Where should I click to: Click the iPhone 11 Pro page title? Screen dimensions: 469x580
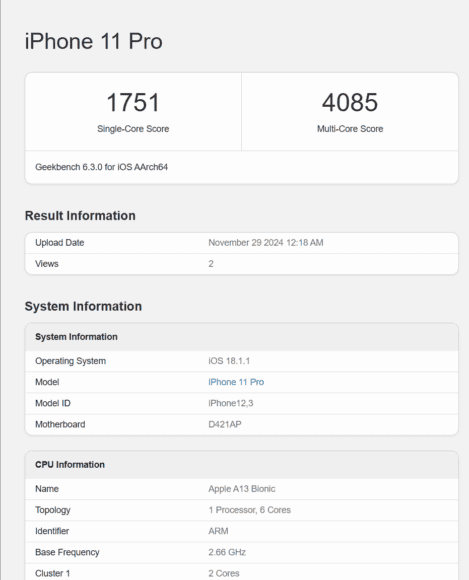[94, 41]
